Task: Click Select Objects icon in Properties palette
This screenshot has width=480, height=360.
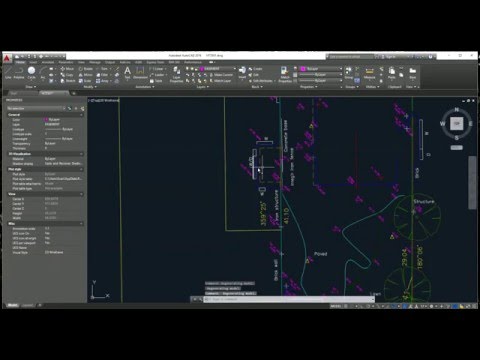Action: click(76, 108)
